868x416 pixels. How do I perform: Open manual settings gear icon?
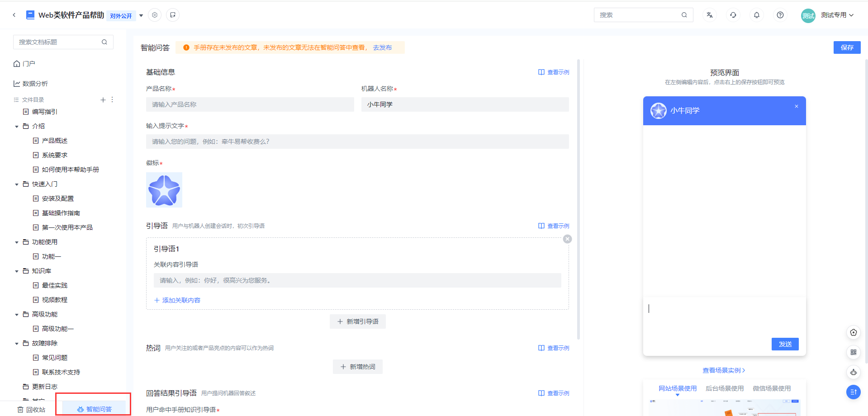(x=155, y=15)
